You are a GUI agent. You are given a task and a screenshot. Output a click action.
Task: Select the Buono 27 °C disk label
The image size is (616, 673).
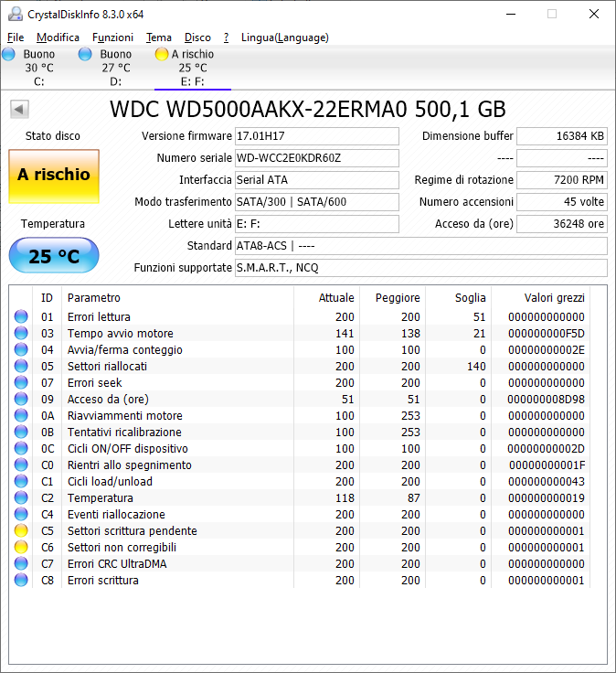point(116,68)
